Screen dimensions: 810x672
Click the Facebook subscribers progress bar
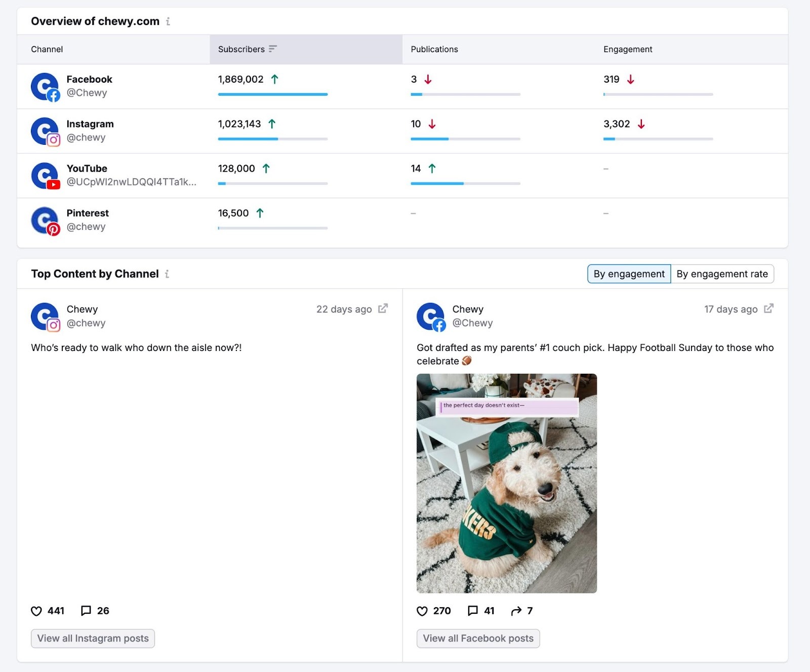coord(272,94)
